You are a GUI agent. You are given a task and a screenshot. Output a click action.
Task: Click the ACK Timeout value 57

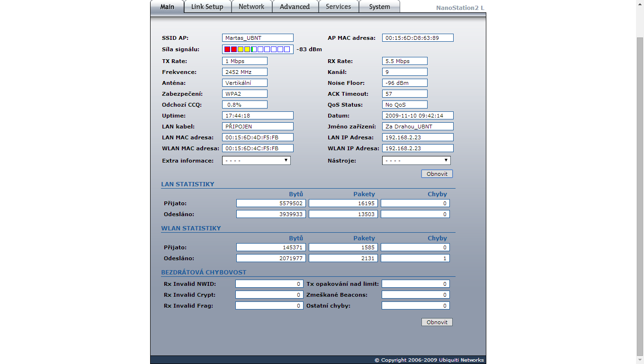pos(405,94)
